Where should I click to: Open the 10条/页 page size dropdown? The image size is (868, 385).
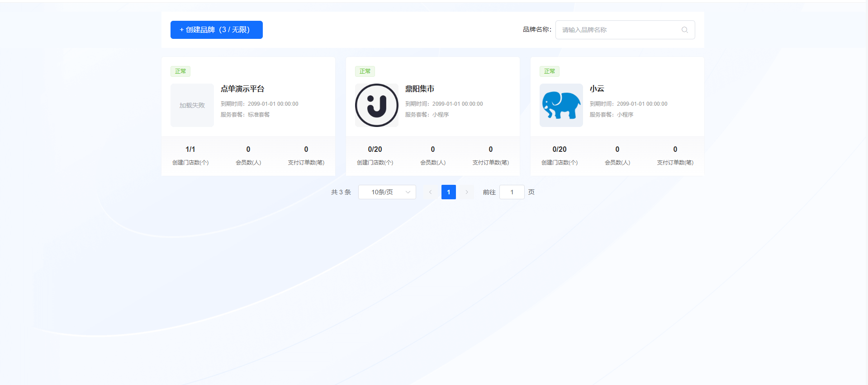(x=387, y=192)
